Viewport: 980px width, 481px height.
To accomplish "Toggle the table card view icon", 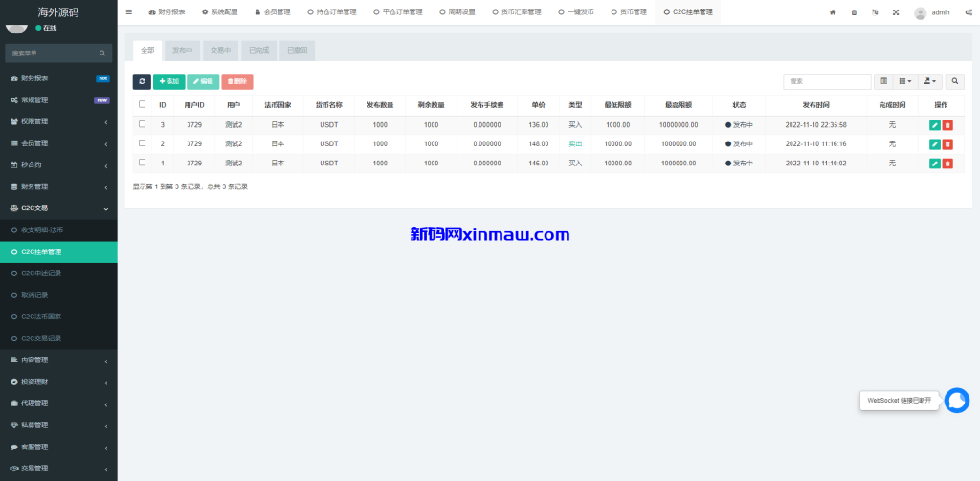I will (x=883, y=81).
